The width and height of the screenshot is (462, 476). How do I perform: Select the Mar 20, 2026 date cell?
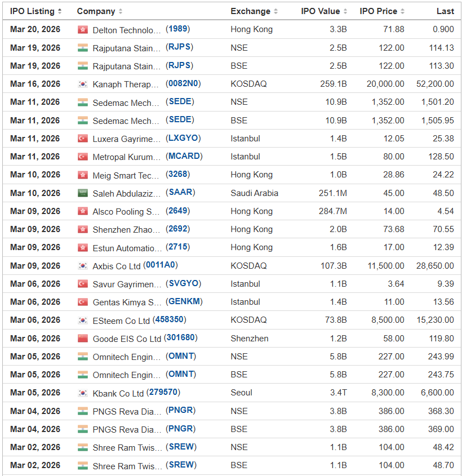coord(35,29)
